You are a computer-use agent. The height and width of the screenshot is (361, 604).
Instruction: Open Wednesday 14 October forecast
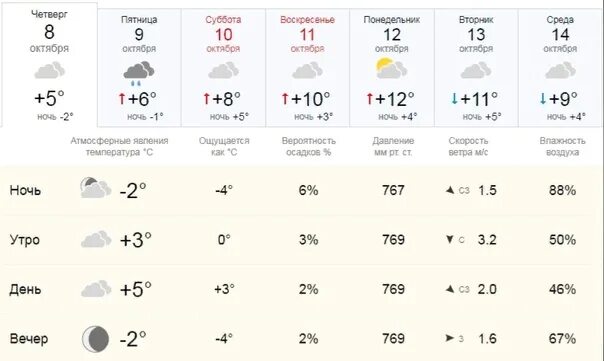[560, 68]
